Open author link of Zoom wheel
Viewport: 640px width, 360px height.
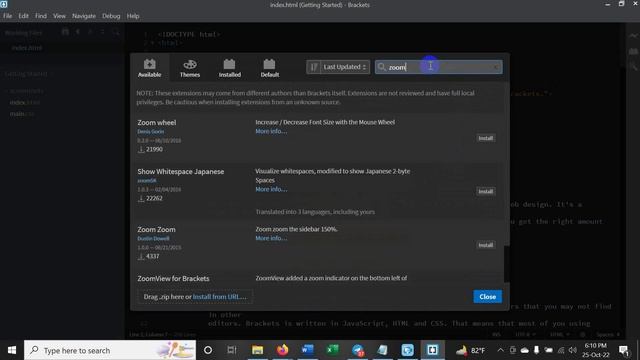click(151, 131)
